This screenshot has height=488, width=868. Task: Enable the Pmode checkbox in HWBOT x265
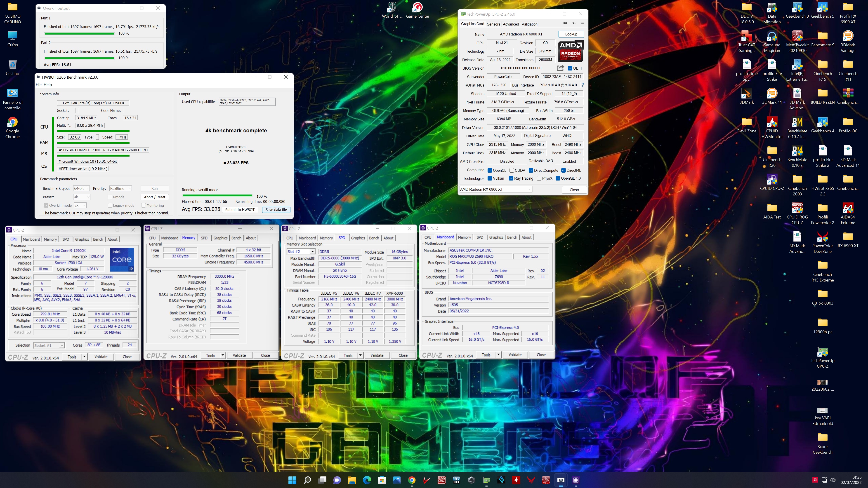pos(110,197)
